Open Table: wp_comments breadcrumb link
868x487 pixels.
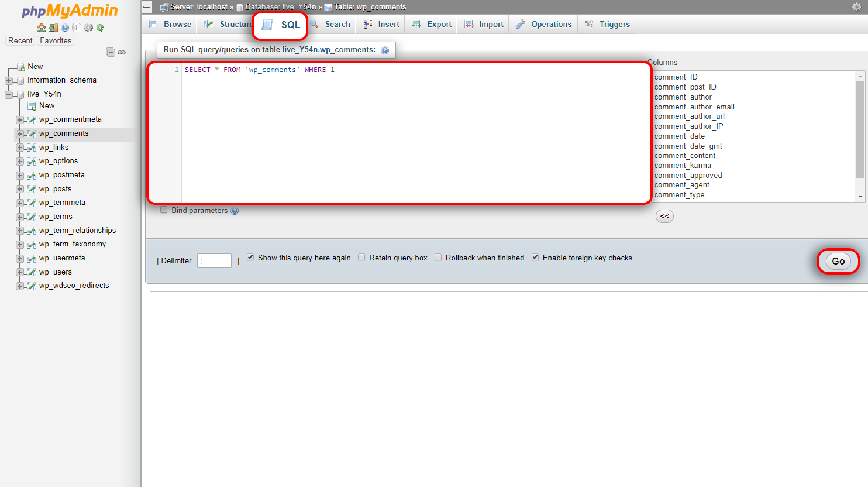click(370, 7)
